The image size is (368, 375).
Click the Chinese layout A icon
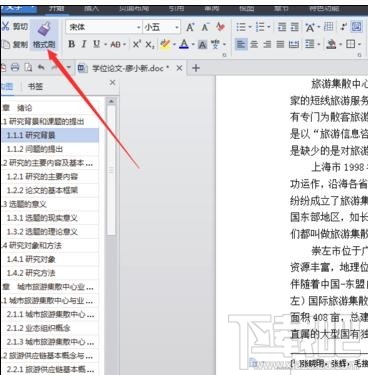310,27
